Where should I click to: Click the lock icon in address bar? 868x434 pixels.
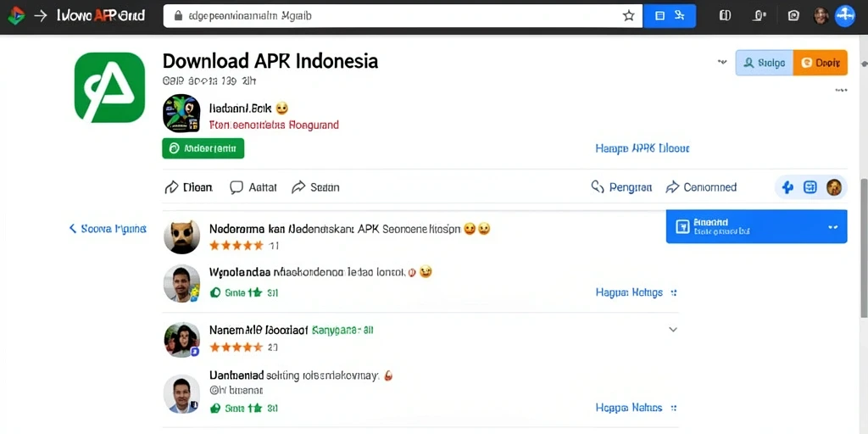[178, 16]
